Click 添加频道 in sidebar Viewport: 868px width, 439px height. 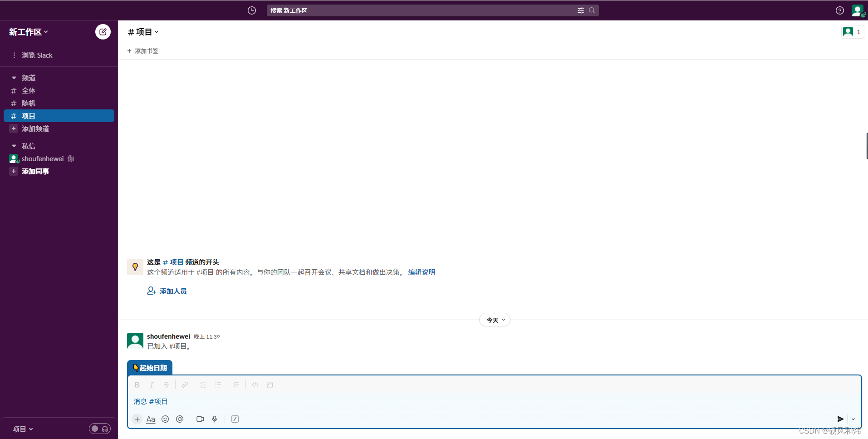[x=35, y=128]
